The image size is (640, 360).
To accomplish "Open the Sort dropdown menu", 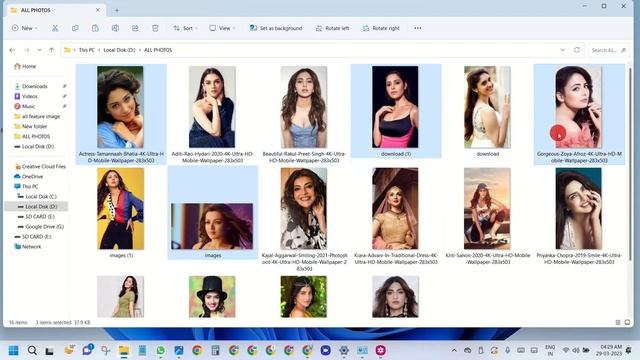I will (185, 28).
